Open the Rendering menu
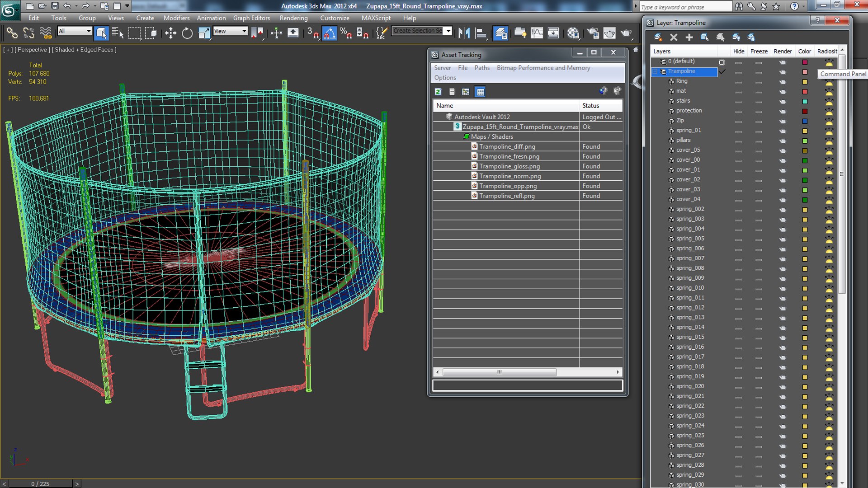The image size is (868, 488). 293,18
